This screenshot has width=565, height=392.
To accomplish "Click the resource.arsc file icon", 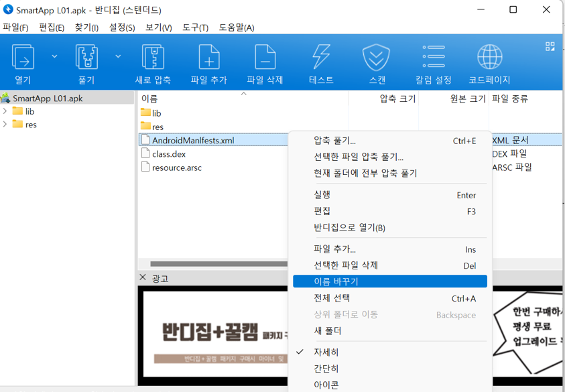I will point(145,167).
